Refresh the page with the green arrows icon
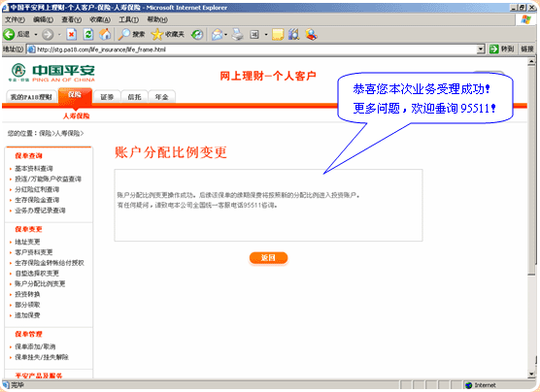Screen dimensions: 540x392 [x=88, y=34]
